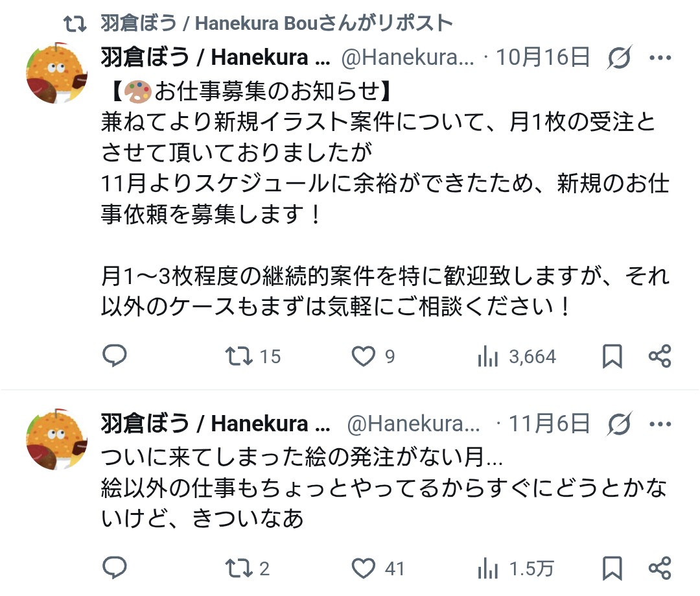Screen dimensions: 700x596
Task: Share the October 16 job announcement post
Action: click(660, 356)
